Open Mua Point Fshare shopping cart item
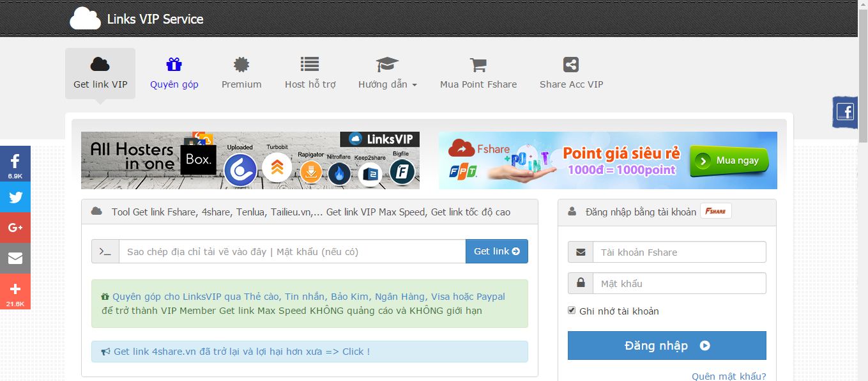The image size is (868, 381). point(478,74)
